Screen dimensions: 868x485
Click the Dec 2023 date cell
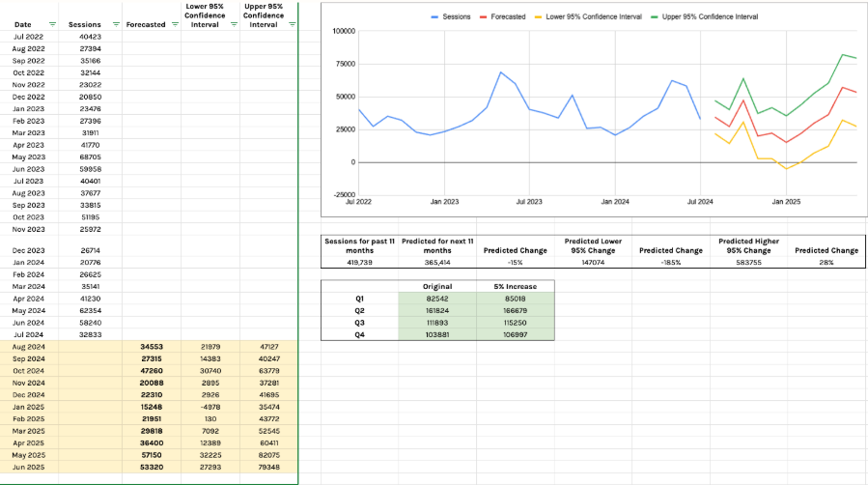(29, 250)
